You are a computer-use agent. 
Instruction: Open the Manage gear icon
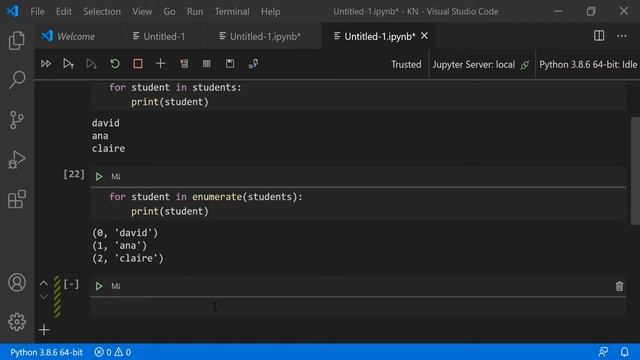point(17,322)
